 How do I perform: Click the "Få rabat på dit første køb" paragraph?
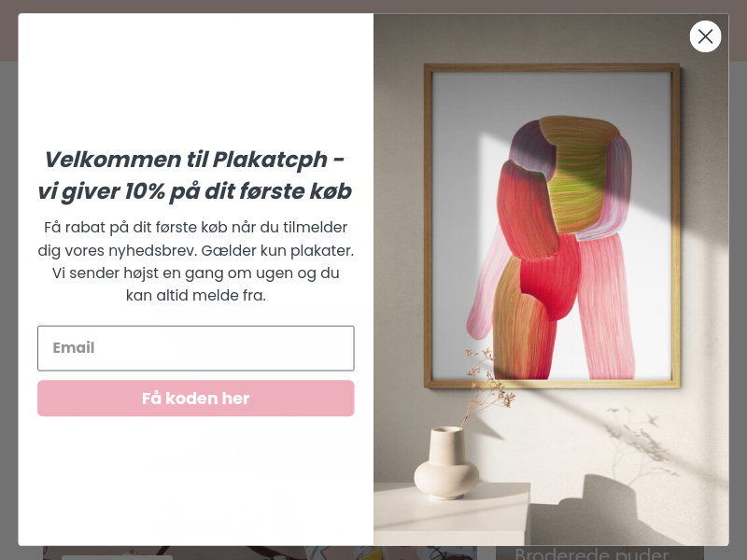coord(196,261)
